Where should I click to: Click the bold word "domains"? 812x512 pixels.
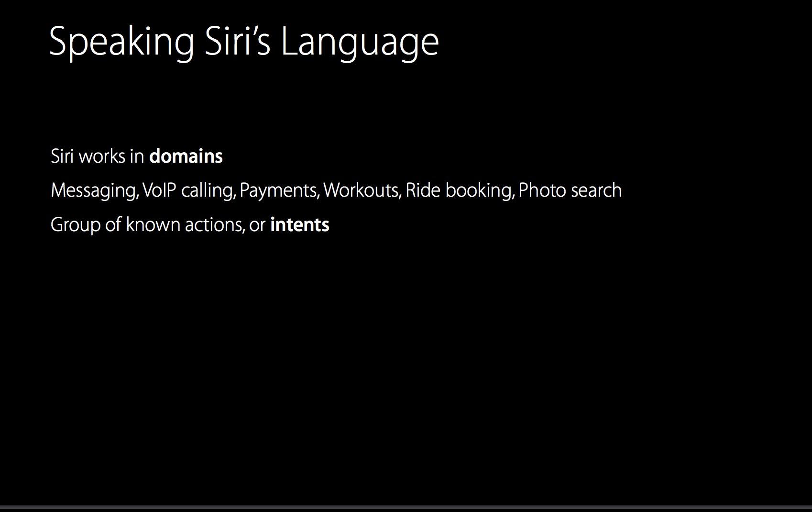click(x=186, y=156)
